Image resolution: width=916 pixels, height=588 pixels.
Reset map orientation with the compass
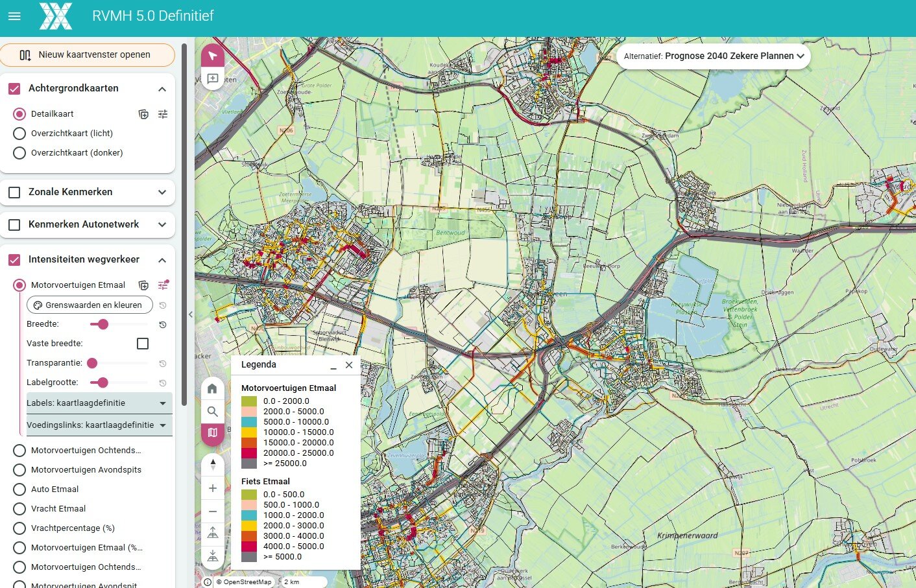coord(213,465)
